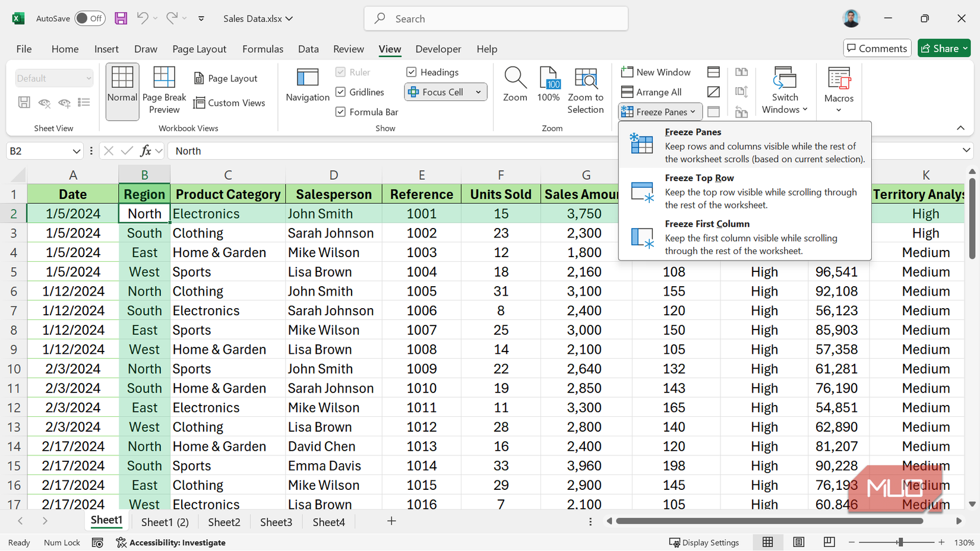Screen dimensions: 980x551
Task: Click the Comments button
Action: click(x=877, y=48)
